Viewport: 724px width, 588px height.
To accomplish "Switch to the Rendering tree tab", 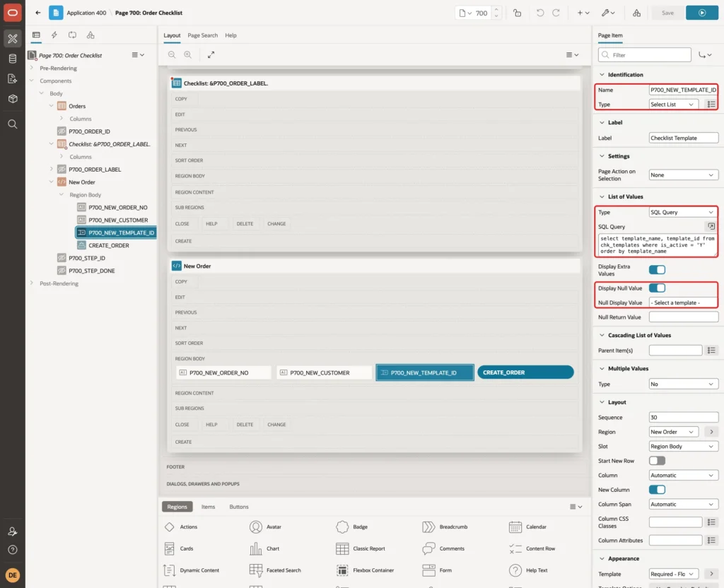I will [x=36, y=35].
